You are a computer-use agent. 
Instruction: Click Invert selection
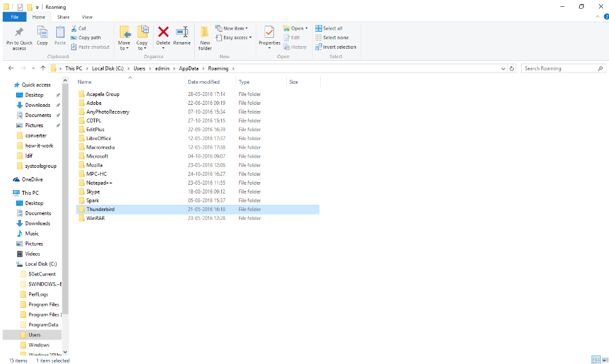pyautogui.click(x=336, y=47)
